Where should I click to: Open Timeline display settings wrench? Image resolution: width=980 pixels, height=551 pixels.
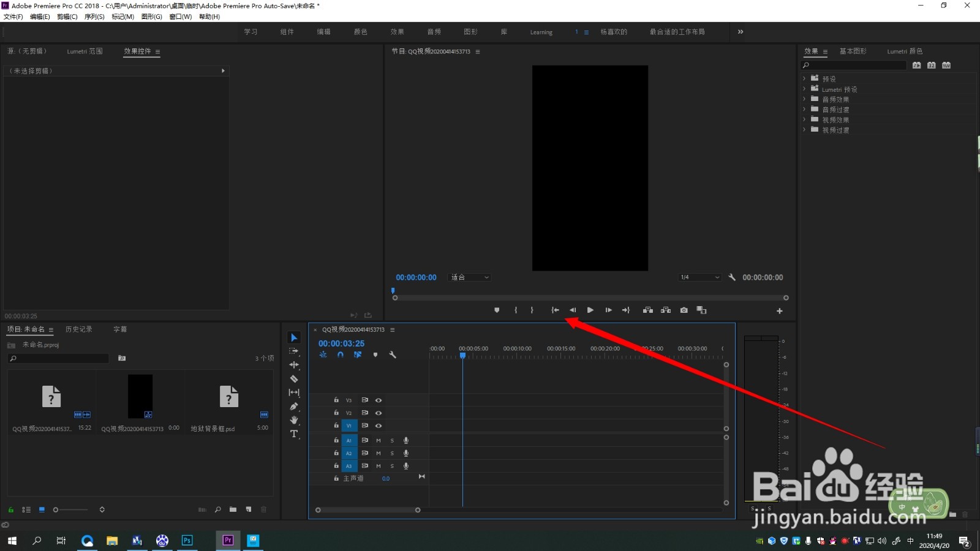[393, 355]
